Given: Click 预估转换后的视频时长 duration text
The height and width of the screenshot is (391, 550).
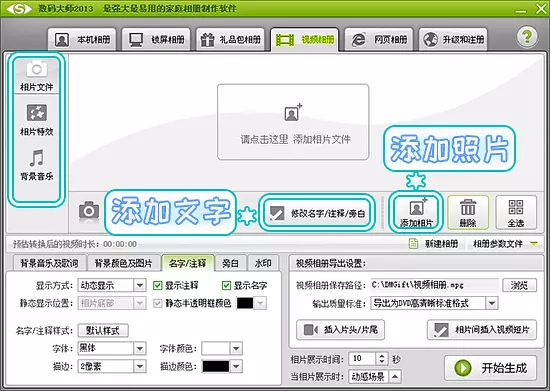Looking at the screenshot, I should click(x=75, y=244).
